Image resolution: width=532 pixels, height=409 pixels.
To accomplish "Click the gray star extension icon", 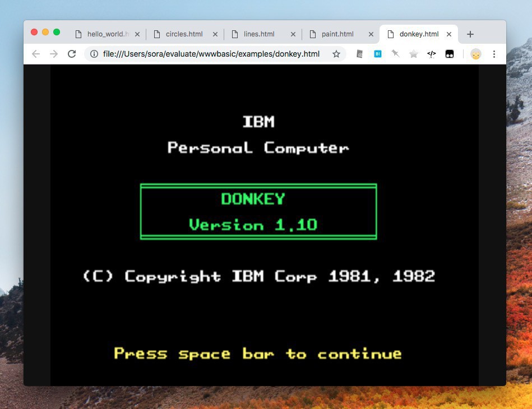I will click(x=413, y=54).
